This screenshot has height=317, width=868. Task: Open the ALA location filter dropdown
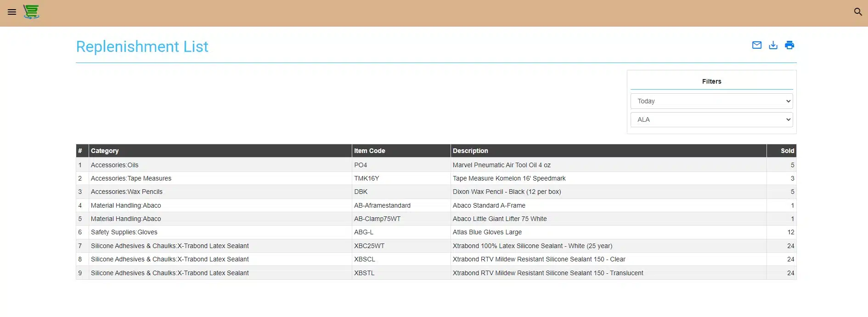[711, 119]
